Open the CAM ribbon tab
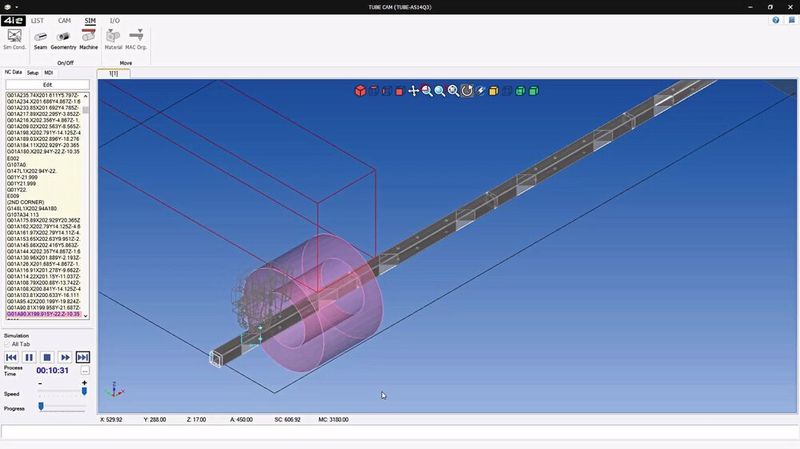The image size is (800, 449). pos(64,20)
